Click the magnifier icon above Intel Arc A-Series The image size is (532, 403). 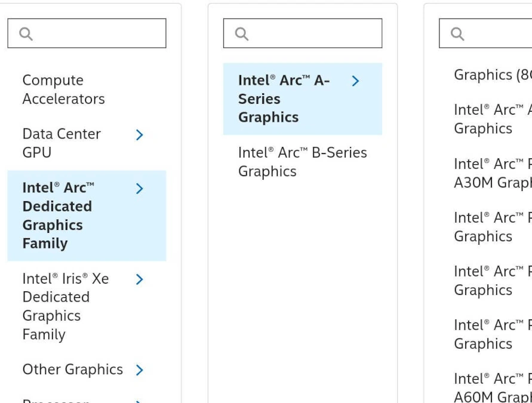click(x=242, y=34)
